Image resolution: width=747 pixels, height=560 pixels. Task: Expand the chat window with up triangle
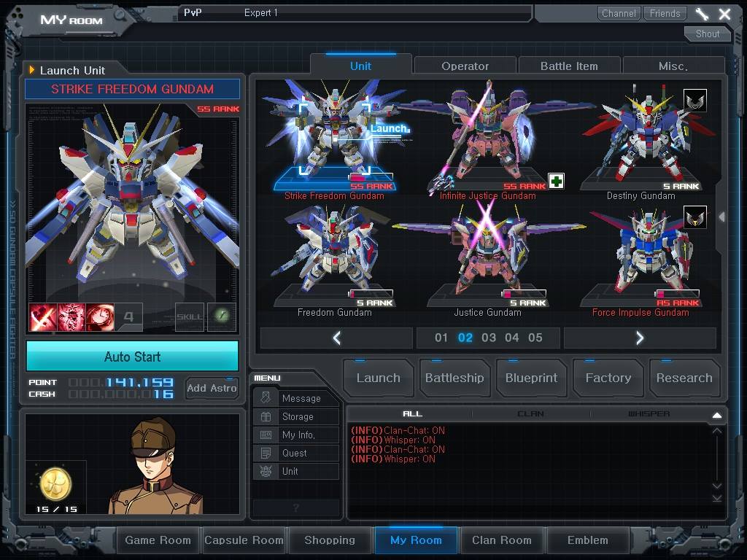[717, 415]
